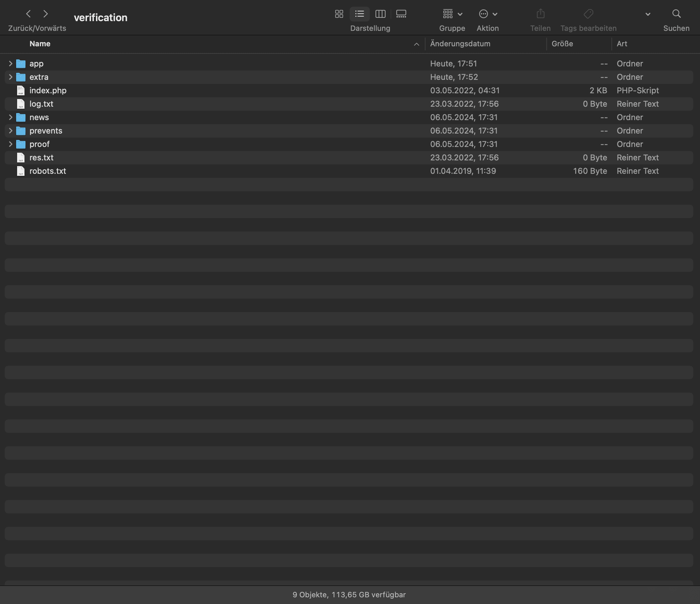
Task: Select the folder name news
Action: tap(39, 117)
